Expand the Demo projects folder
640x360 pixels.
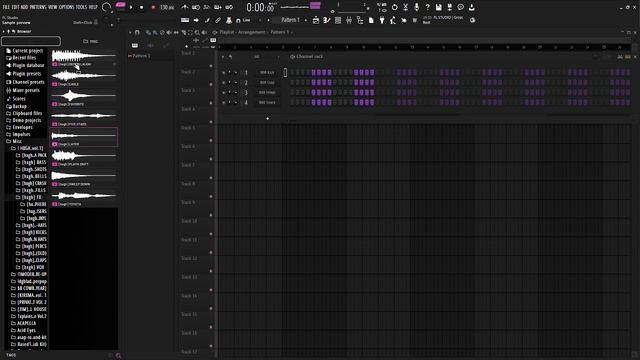(x=24, y=120)
